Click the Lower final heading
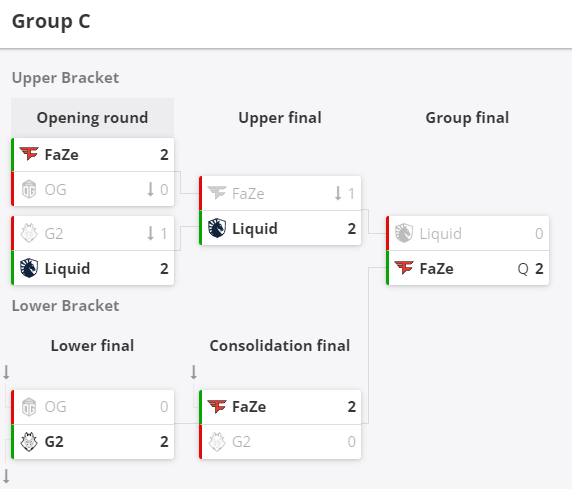The width and height of the screenshot is (572, 489). [x=92, y=346]
